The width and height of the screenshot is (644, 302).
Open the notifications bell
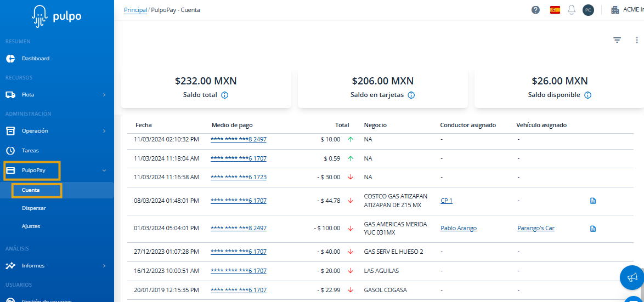[x=572, y=10]
